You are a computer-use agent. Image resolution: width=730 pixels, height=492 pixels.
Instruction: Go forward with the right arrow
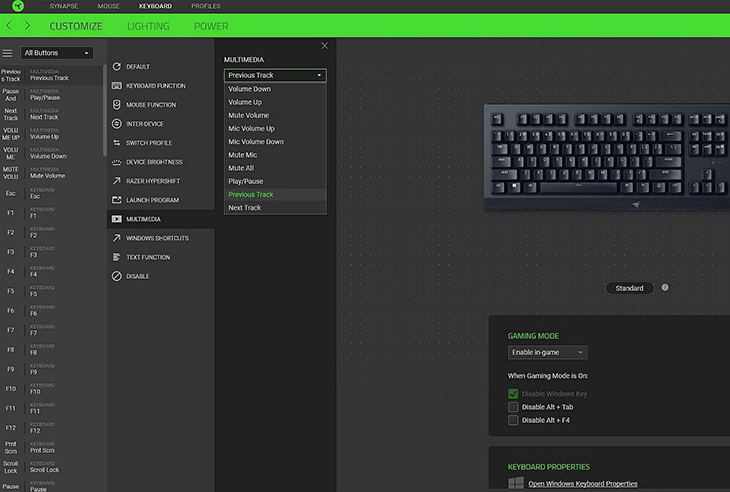27,26
